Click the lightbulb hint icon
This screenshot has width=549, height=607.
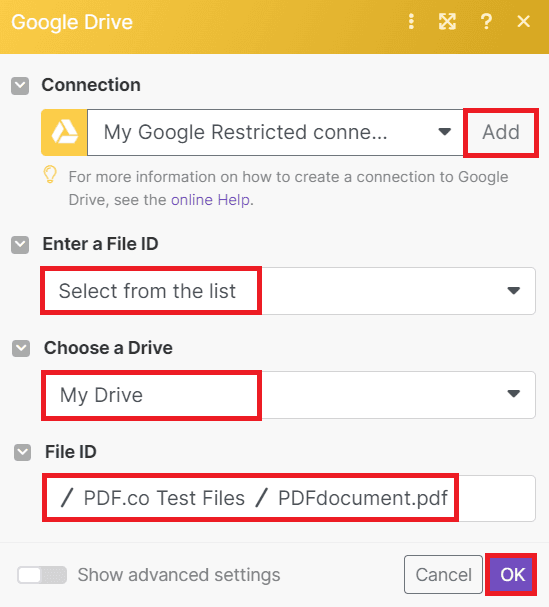(x=50, y=175)
